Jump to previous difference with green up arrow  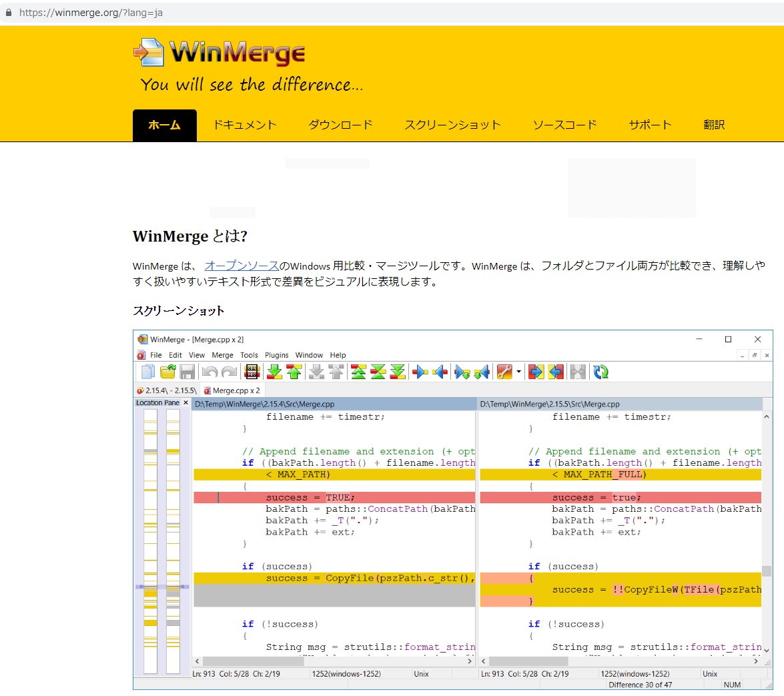[x=294, y=372]
